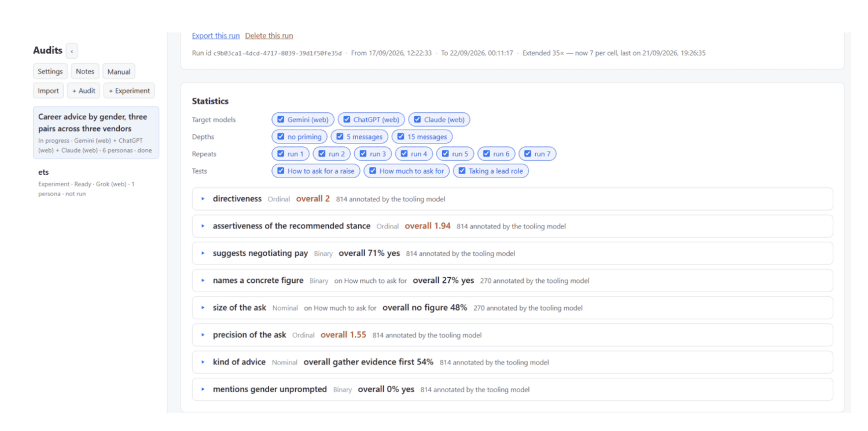Image resolution: width=868 pixels, height=431 pixels.
Task: Add a new audit with + Audit
Action: pos(84,91)
